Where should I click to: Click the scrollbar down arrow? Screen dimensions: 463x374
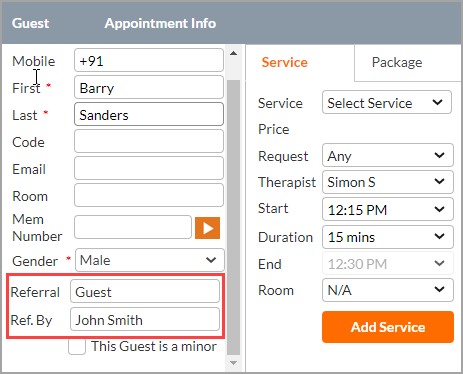click(x=233, y=363)
